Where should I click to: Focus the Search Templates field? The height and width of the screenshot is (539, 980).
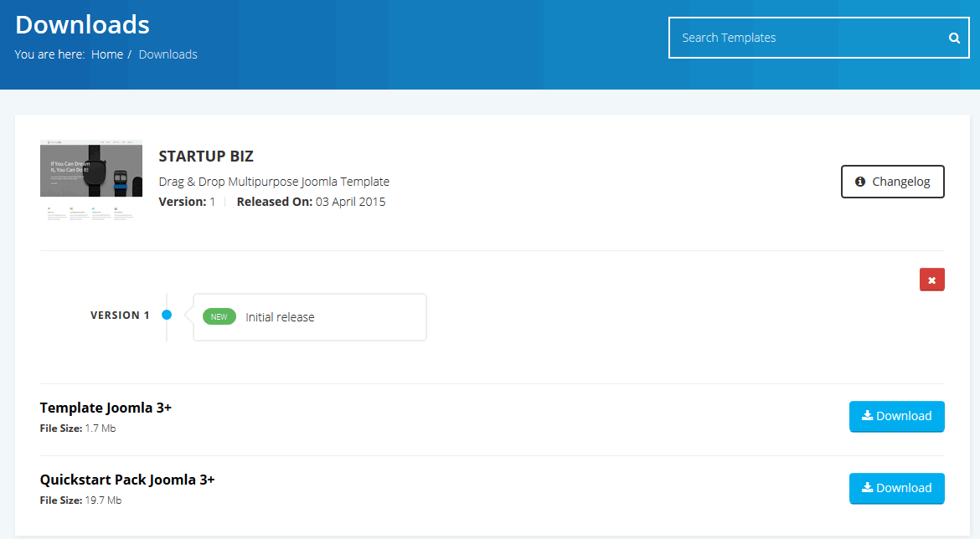(x=818, y=38)
